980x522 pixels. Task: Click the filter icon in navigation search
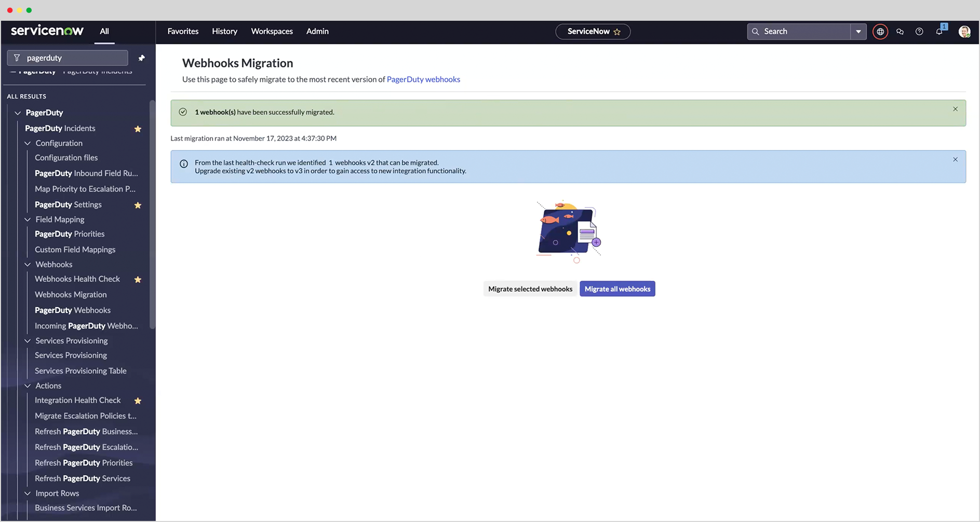(17, 58)
